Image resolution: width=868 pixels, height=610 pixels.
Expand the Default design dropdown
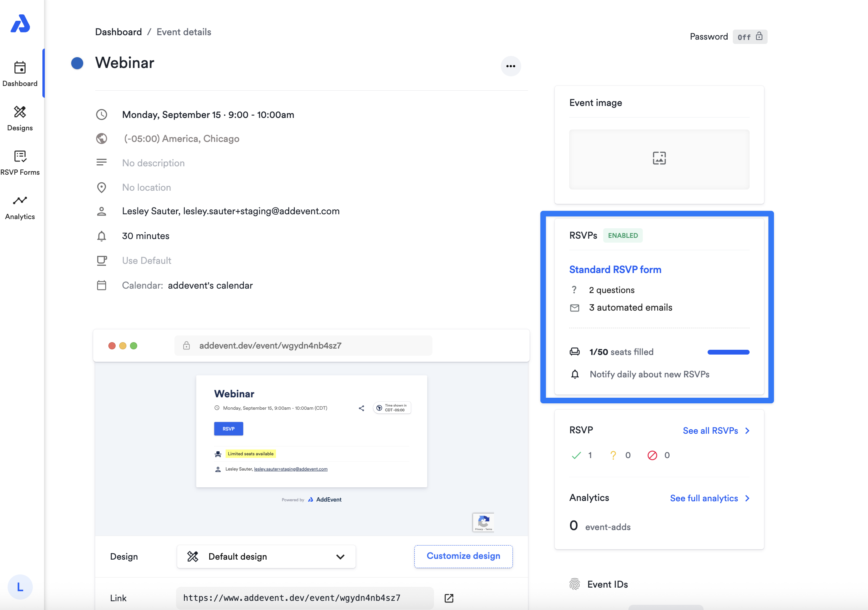[266, 556]
